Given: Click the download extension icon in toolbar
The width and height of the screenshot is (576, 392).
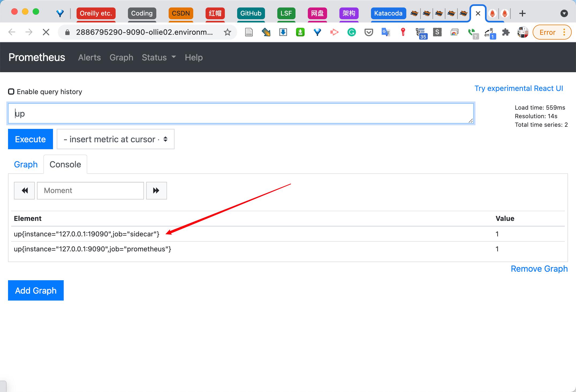Looking at the screenshot, I should (283, 33).
